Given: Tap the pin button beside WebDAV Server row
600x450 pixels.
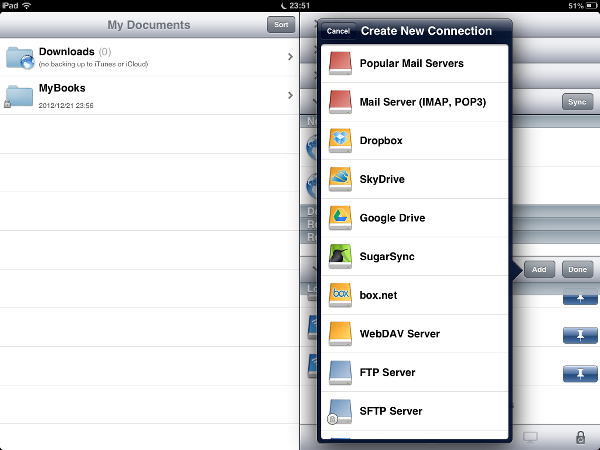Looking at the screenshot, I should click(x=580, y=335).
